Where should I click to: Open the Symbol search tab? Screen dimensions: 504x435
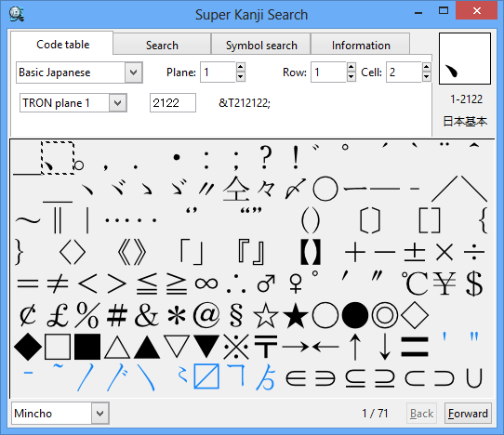pos(261,44)
